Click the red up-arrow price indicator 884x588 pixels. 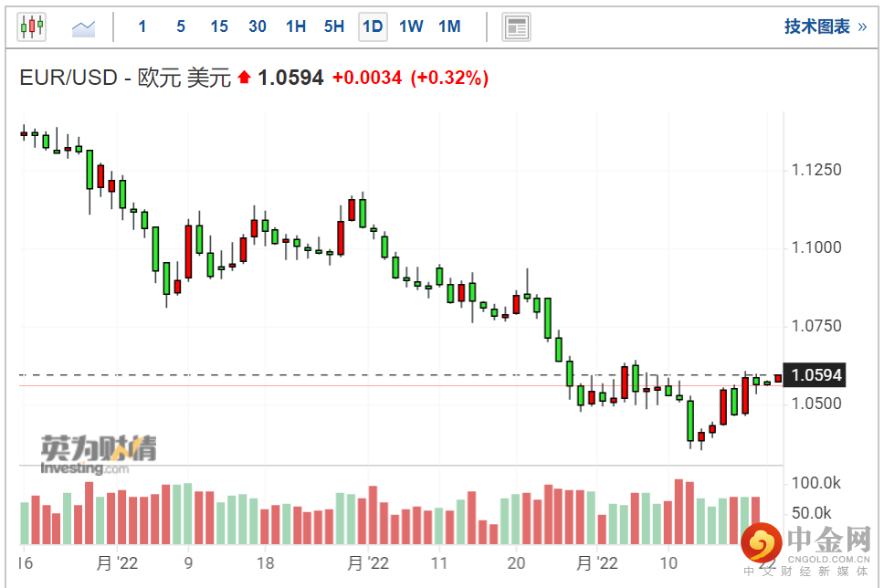[244, 79]
